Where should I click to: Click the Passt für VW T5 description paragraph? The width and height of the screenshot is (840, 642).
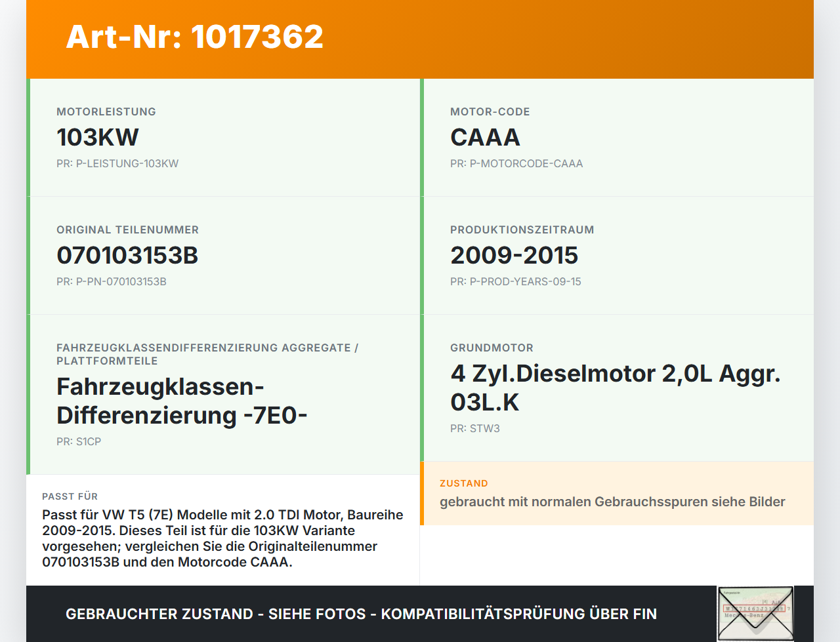(x=222, y=538)
